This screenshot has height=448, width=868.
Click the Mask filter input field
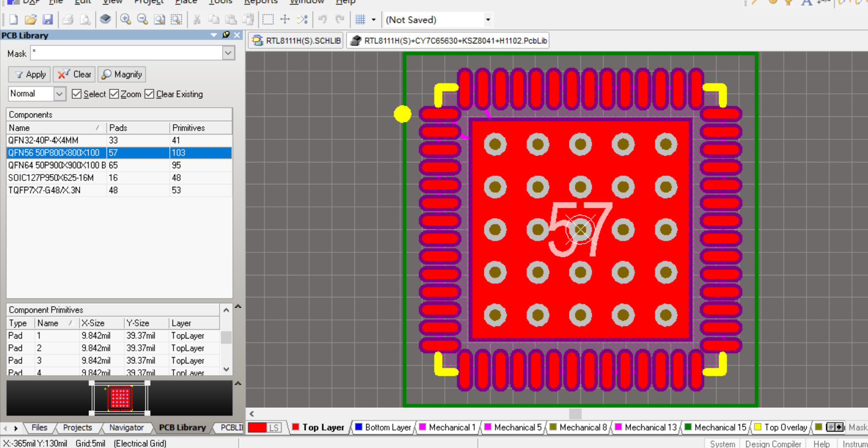point(127,53)
